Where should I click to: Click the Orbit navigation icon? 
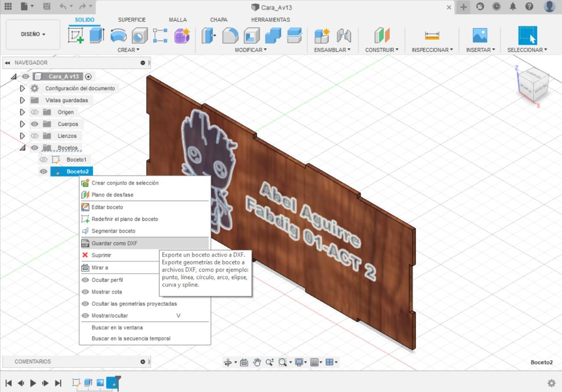[x=228, y=362]
